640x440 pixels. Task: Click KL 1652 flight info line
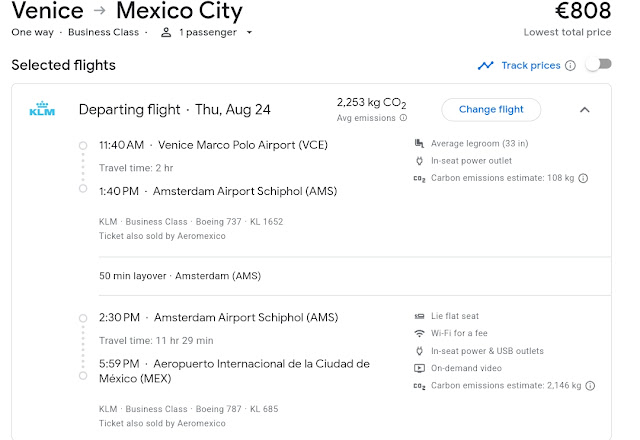pos(191,222)
